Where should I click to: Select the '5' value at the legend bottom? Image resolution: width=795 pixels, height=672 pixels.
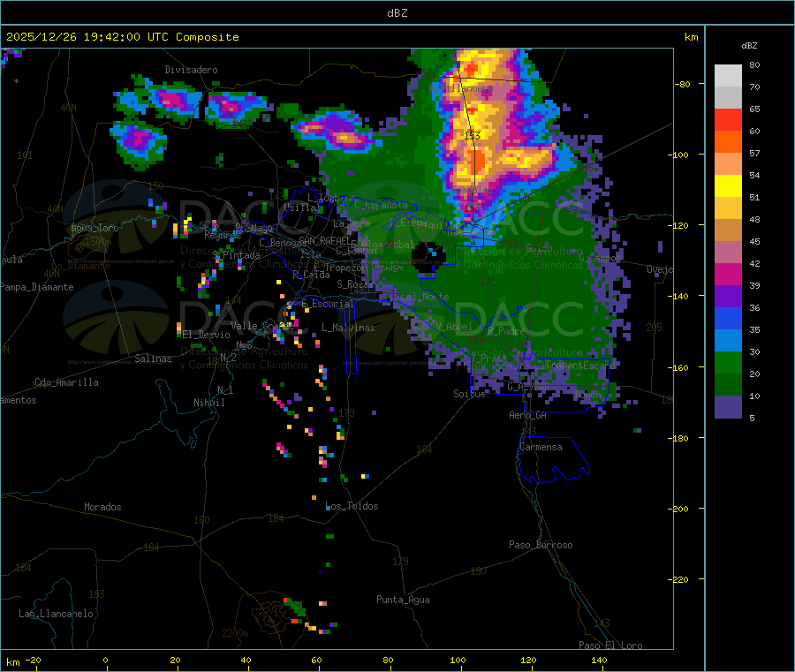coord(752,418)
